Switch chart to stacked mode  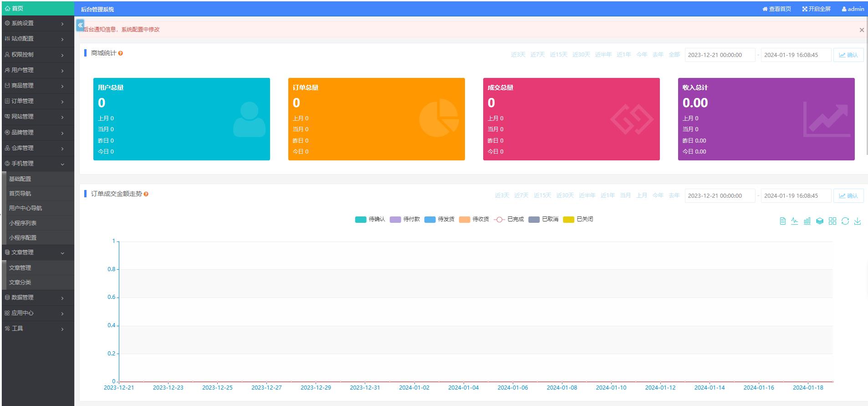pos(820,221)
